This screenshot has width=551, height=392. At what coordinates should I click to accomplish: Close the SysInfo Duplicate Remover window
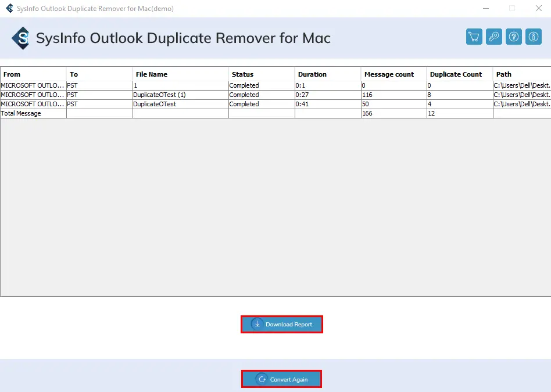click(538, 8)
